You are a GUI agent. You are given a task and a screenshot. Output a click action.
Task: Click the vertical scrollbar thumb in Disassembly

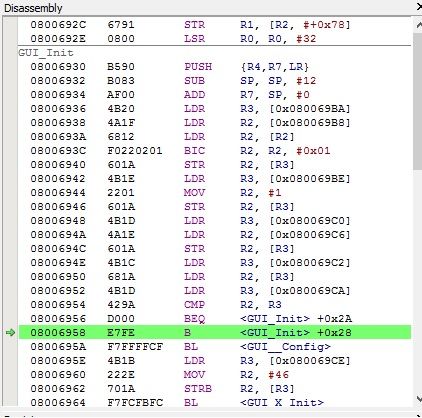418,101
